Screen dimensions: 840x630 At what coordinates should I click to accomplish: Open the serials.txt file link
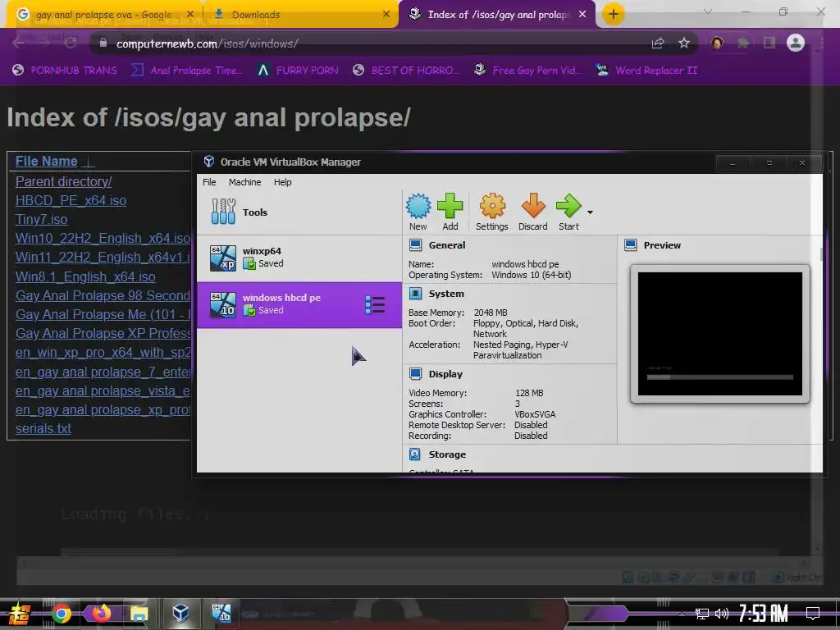(x=43, y=428)
